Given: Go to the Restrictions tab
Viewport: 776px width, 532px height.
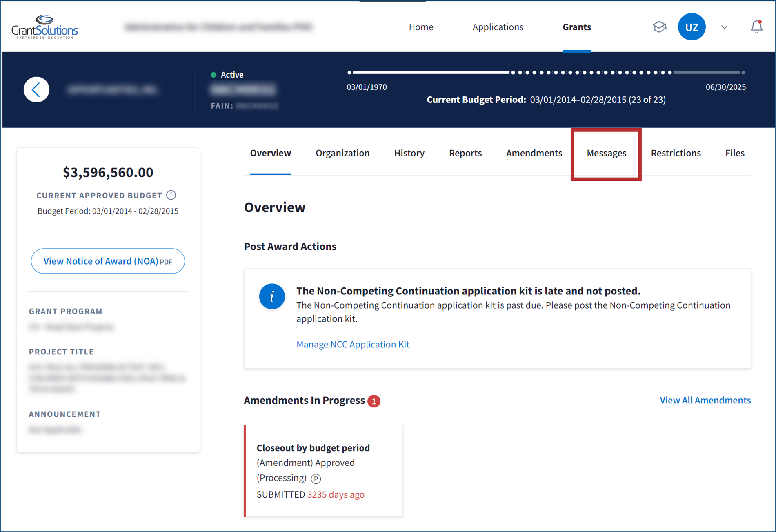Looking at the screenshot, I should [676, 153].
